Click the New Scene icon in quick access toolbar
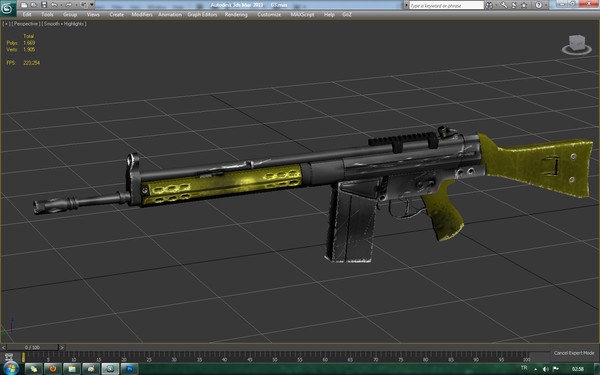This screenshot has width=600, height=375. [x=24, y=5]
